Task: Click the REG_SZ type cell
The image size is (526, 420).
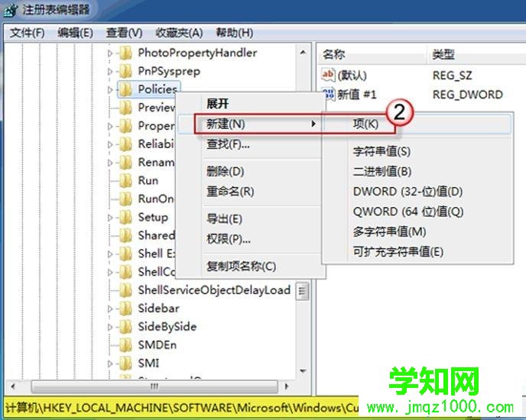Action: (452, 75)
